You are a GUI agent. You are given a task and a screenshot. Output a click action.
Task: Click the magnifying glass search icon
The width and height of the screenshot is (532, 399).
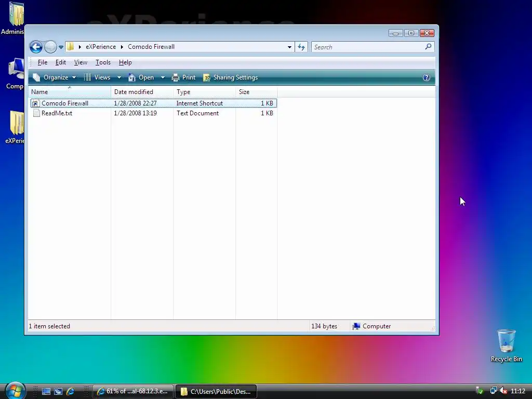pyautogui.click(x=428, y=46)
